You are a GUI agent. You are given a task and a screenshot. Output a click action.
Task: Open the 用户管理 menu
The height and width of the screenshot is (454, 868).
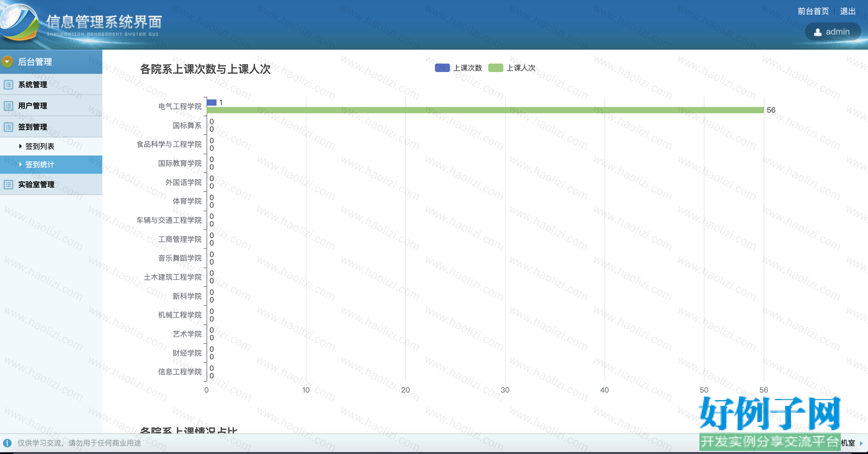(51, 106)
